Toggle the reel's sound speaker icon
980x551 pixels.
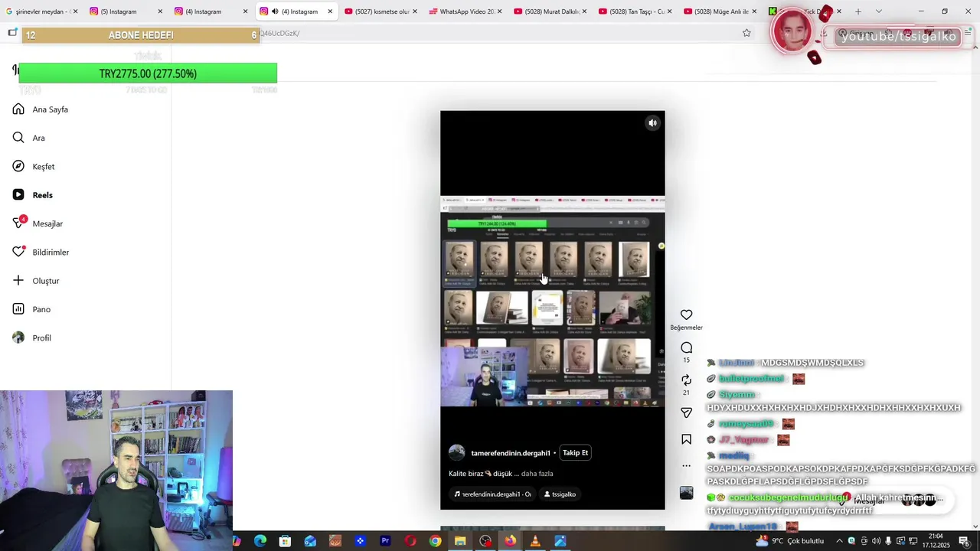point(653,123)
